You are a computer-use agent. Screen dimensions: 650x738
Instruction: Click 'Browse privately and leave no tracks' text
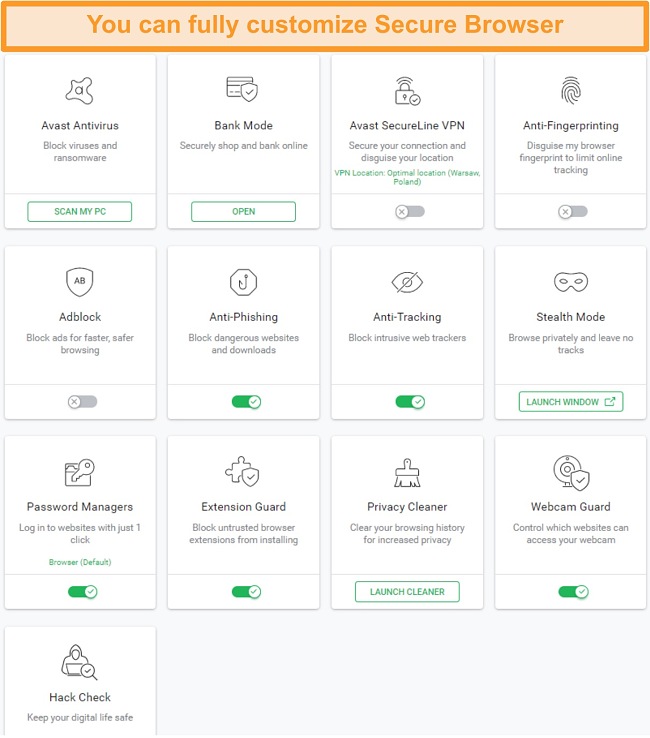click(570, 344)
